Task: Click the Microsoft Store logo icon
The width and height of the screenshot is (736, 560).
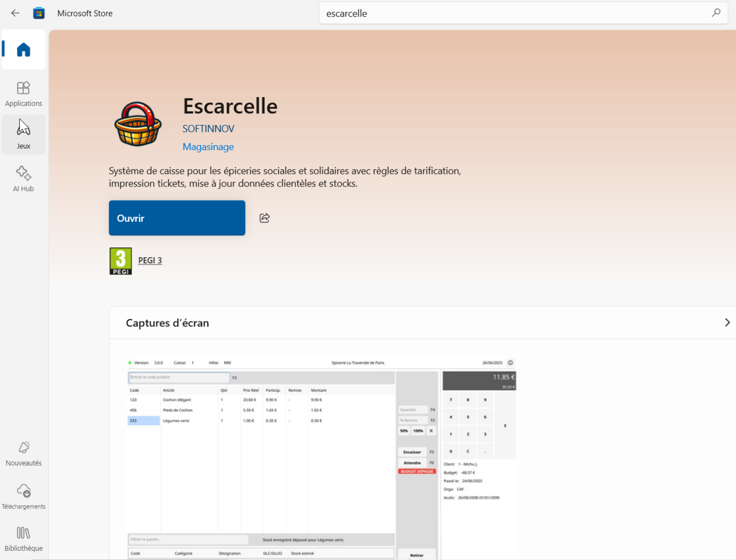Action: click(39, 13)
